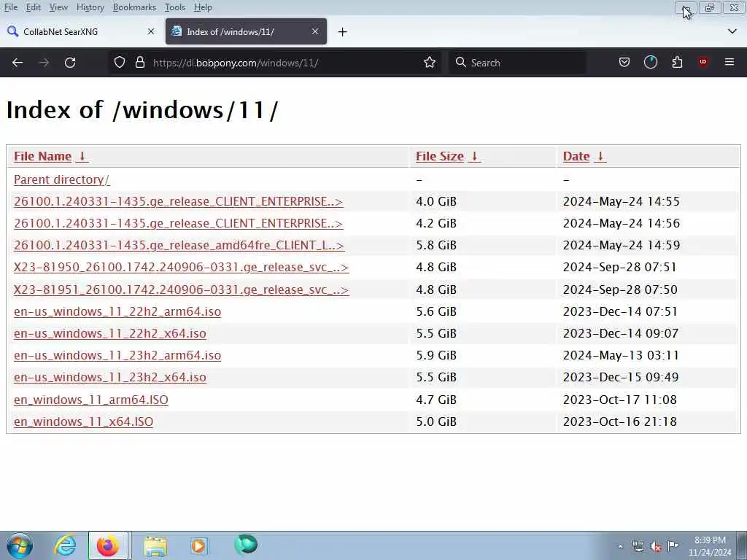Switch to the CollabNet SearXNG tab
Image resolution: width=747 pixels, height=560 pixels.
click(81, 31)
